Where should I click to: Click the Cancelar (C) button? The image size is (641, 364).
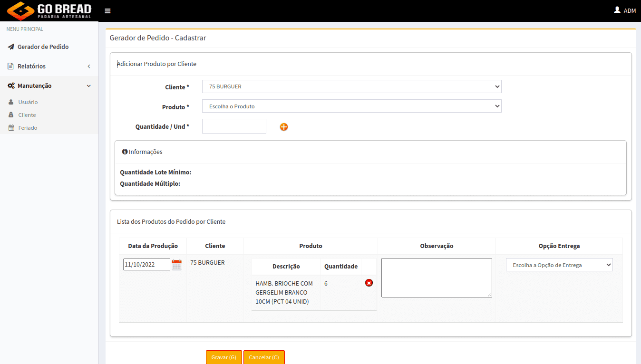tap(264, 357)
